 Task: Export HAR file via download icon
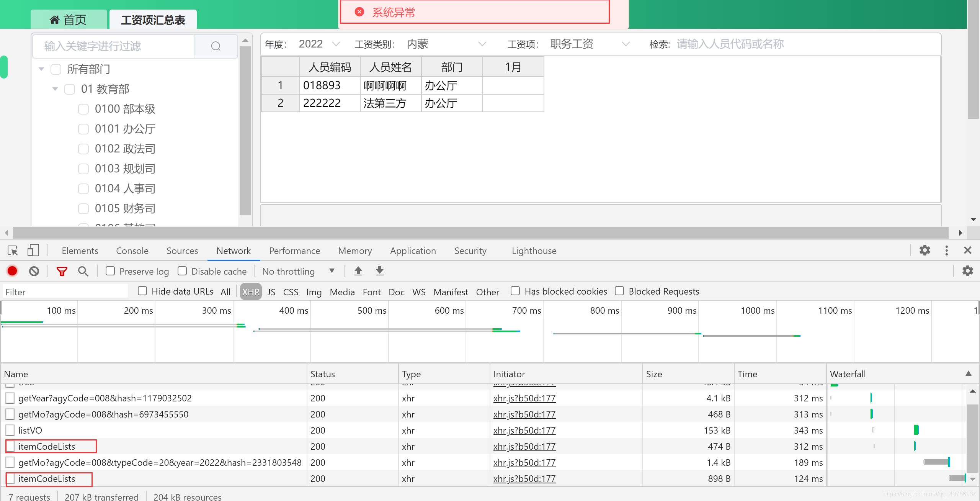pos(379,271)
